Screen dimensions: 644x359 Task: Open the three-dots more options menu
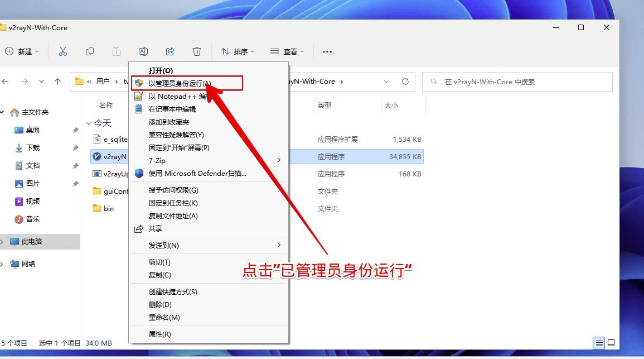(327, 52)
